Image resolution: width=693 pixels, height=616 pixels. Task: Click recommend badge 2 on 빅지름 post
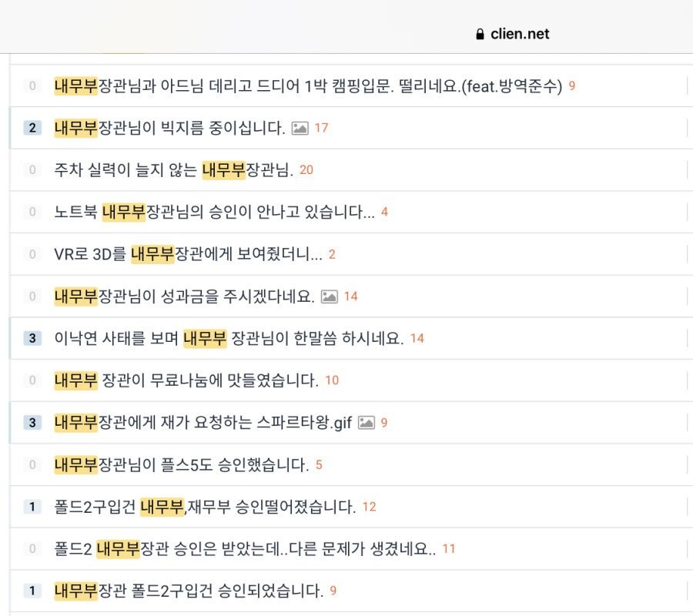click(x=32, y=128)
